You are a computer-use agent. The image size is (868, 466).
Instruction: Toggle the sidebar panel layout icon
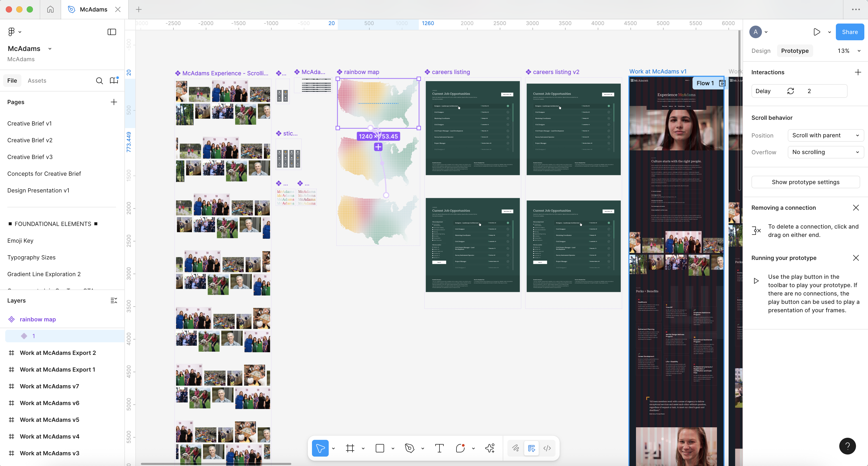coord(112,32)
